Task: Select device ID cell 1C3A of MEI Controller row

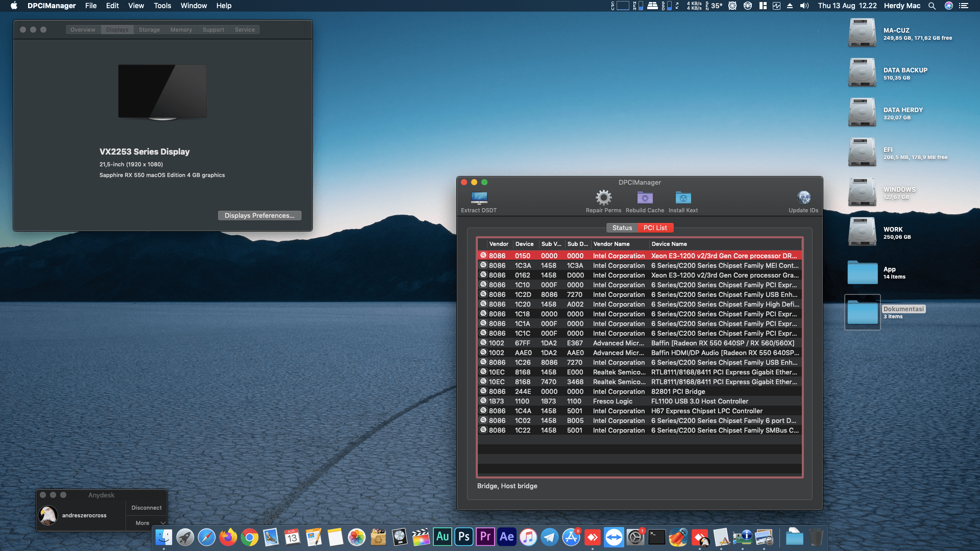Action: pyautogui.click(x=523, y=266)
